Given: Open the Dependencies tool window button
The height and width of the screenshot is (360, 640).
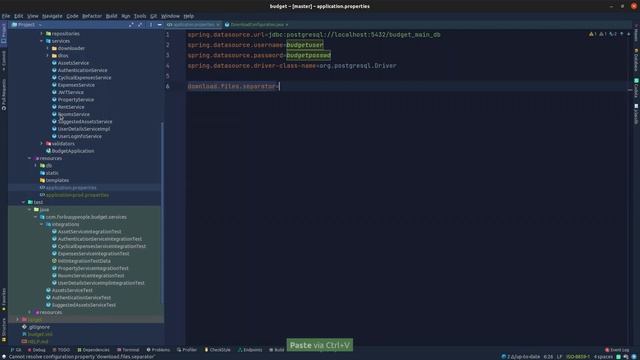Looking at the screenshot, I should (x=93, y=350).
